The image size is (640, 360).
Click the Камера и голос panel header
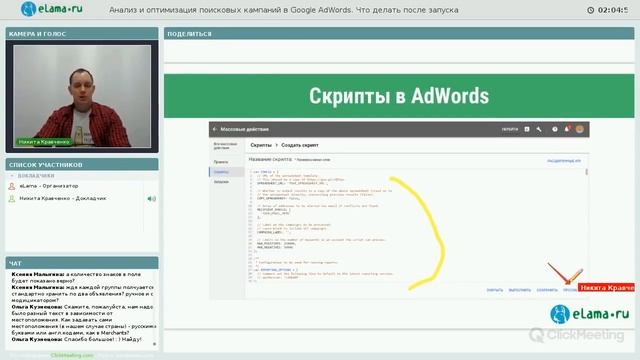tap(82, 34)
